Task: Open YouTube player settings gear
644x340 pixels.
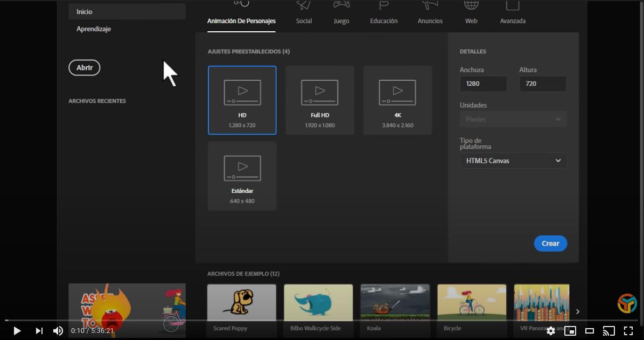Action: tap(550, 330)
